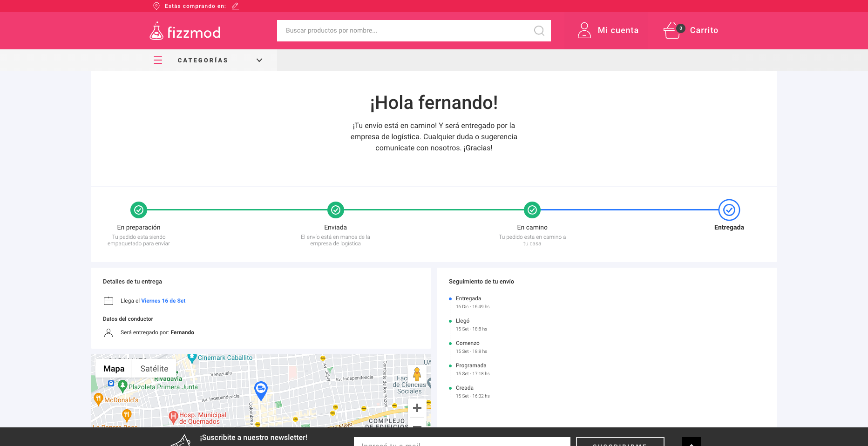
Task: Switch map to Satélite view
Action: pos(154,369)
